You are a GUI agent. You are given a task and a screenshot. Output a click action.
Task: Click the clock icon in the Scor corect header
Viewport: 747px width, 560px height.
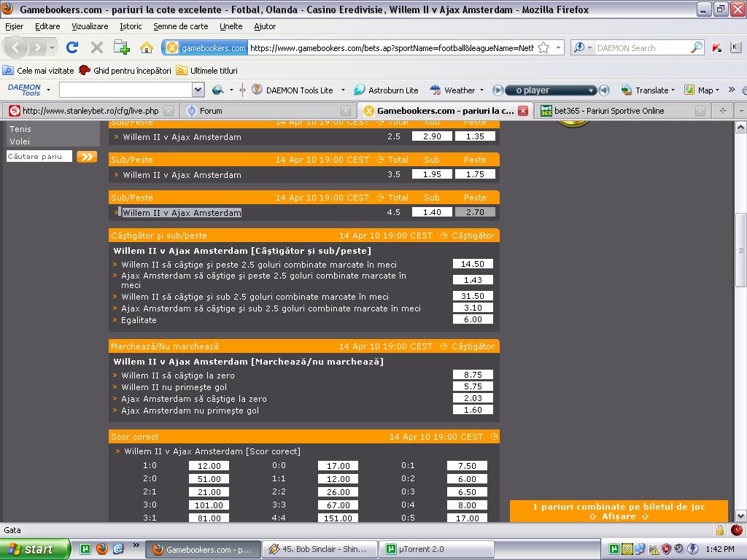494,437
